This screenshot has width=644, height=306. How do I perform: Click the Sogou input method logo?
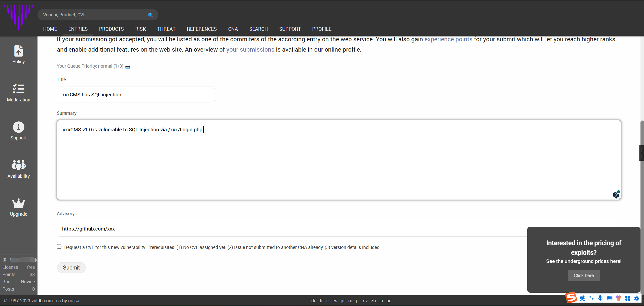click(571, 298)
